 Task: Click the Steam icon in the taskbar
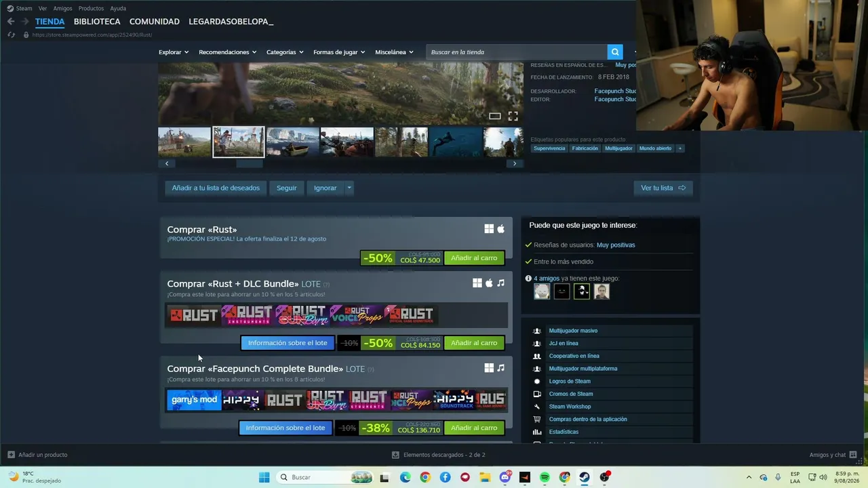(x=585, y=477)
